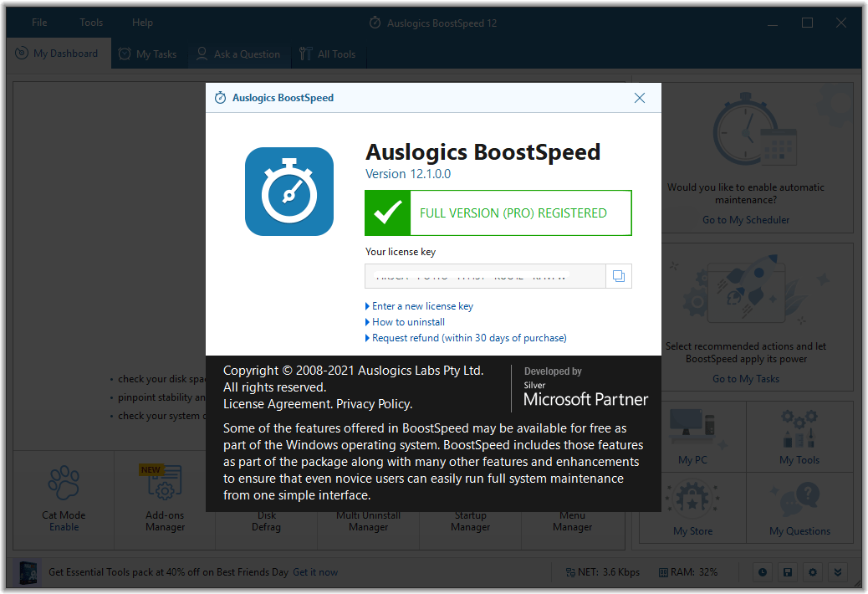This screenshot has height=594, width=868.
Task: Switch to the All Tools tab
Action: coord(328,54)
